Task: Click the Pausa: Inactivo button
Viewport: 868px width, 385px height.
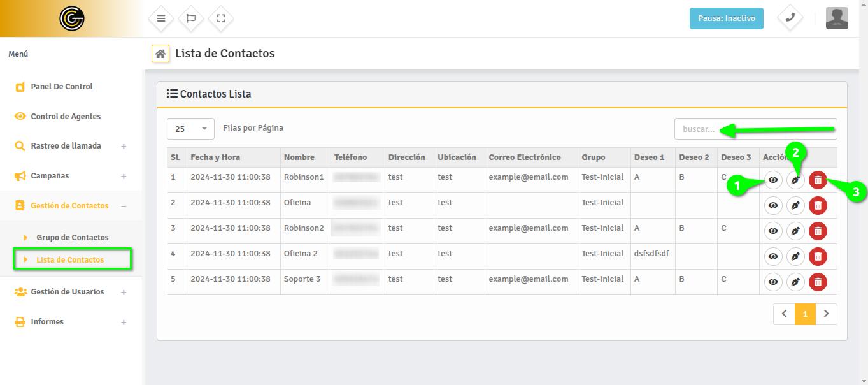Action: click(726, 18)
